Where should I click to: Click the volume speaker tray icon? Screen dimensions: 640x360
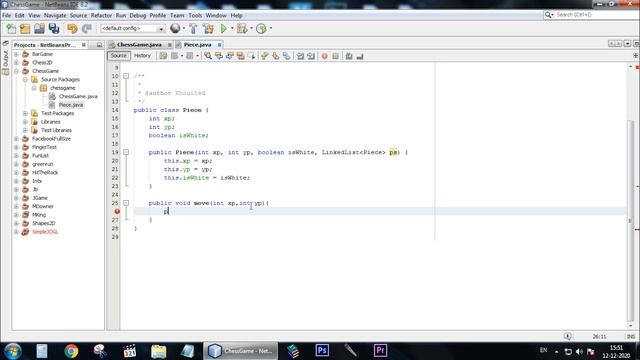click(x=579, y=351)
